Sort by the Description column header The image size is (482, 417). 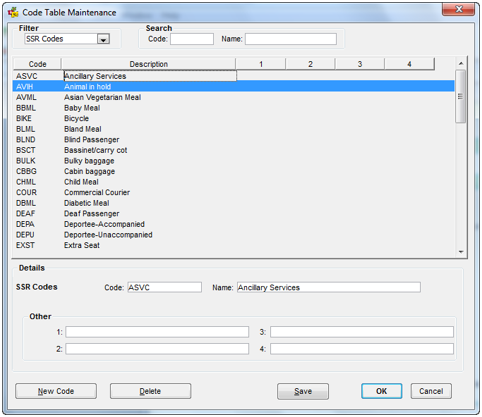(x=149, y=64)
